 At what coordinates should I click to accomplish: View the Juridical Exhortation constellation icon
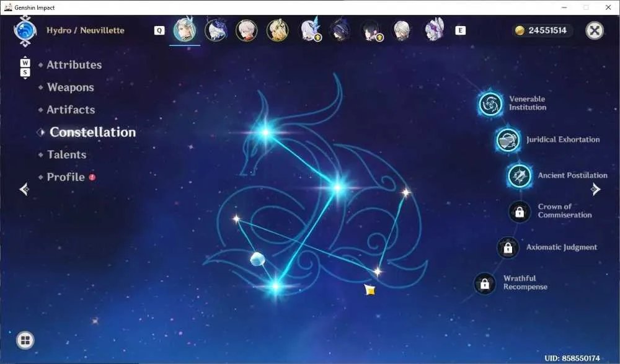tap(508, 140)
